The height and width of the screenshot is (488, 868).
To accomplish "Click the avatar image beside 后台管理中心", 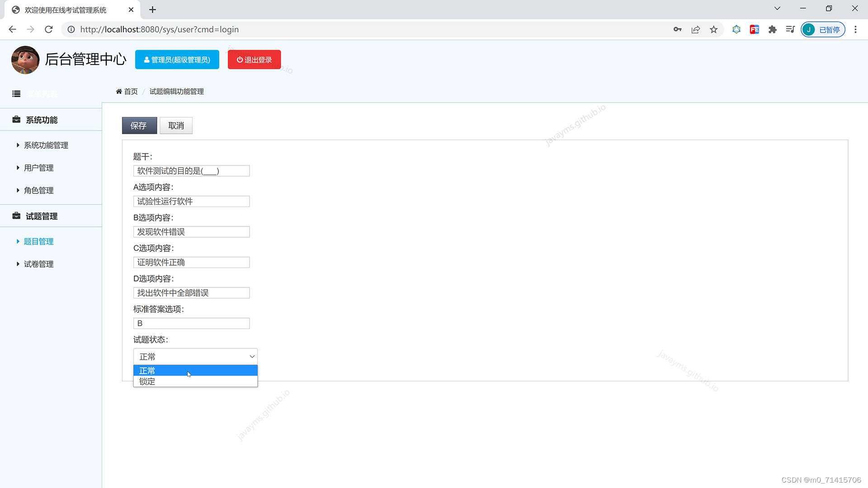I will 25,59.
